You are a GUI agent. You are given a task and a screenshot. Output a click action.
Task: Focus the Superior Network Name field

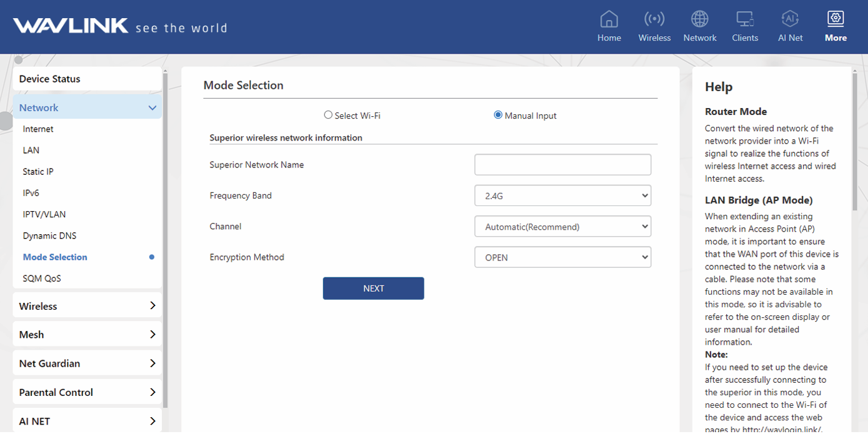[x=562, y=165]
